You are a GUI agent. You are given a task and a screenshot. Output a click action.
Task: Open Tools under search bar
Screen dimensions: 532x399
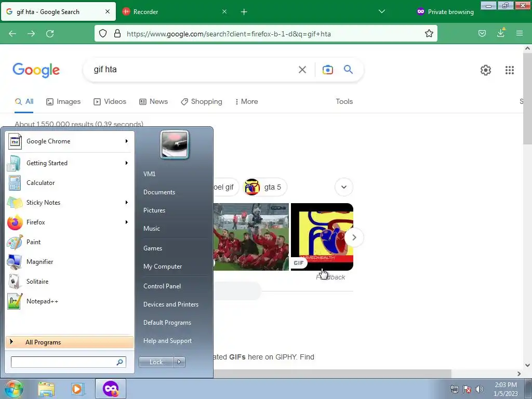[x=344, y=101]
